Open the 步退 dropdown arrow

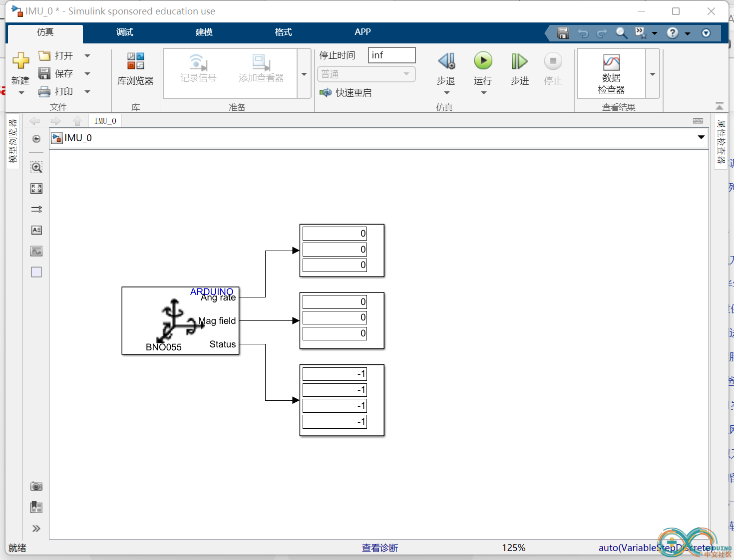[446, 93]
